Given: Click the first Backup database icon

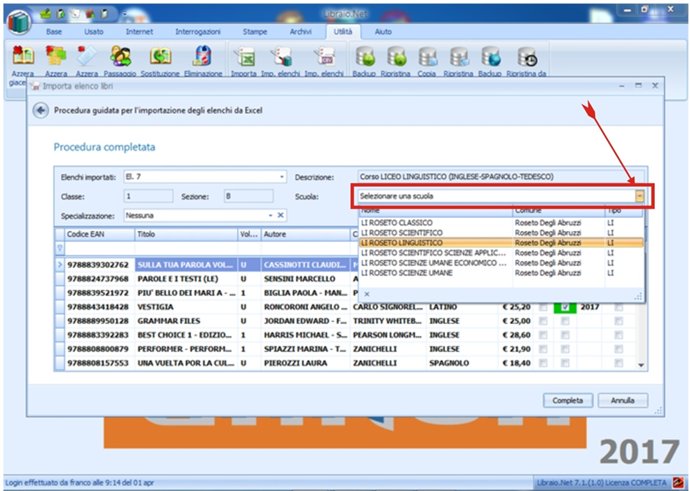Looking at the screenshot, I should pos(364,57).
